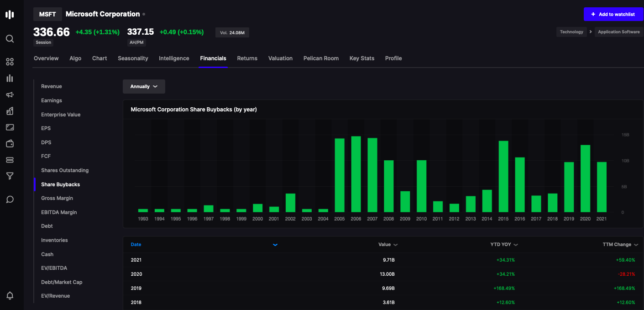The height and width of the screenshot is (310, 644).
Task: Expand the Annually period dropdown
Action: 144,86
